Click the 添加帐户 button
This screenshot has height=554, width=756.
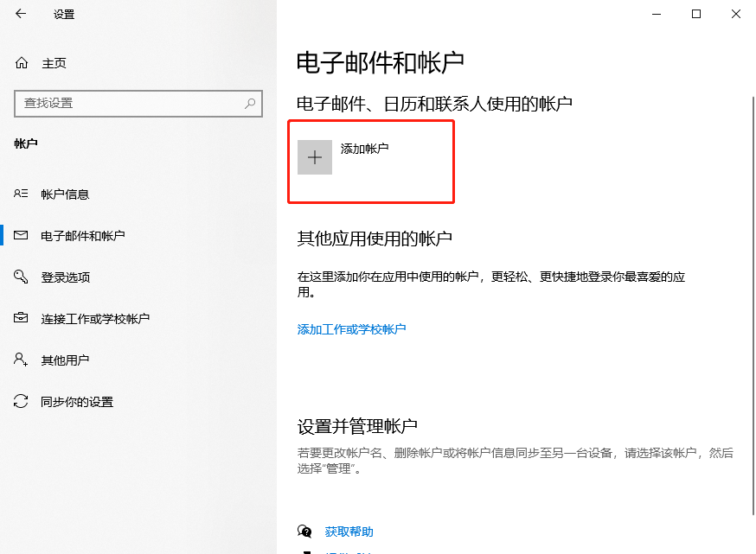370,160
